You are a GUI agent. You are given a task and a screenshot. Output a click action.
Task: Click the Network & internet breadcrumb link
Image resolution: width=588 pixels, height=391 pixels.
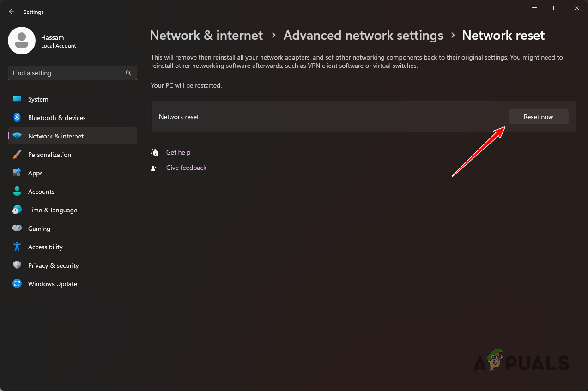point(206,35)
